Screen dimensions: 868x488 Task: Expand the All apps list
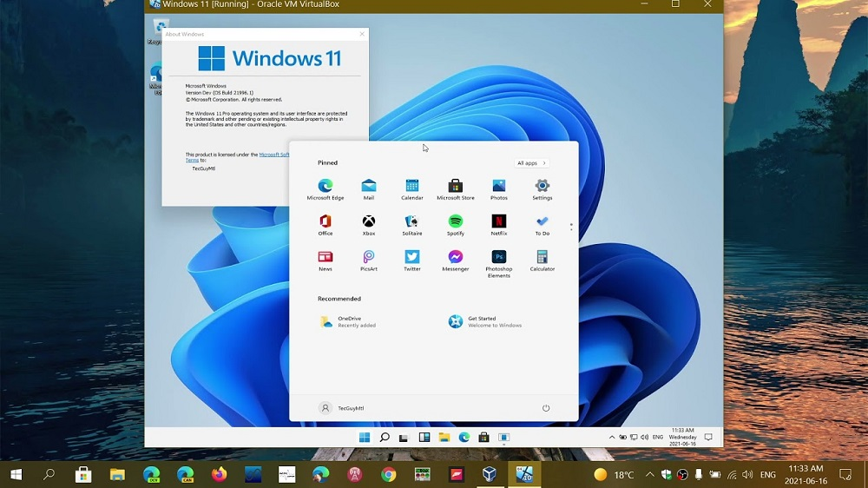532,163
